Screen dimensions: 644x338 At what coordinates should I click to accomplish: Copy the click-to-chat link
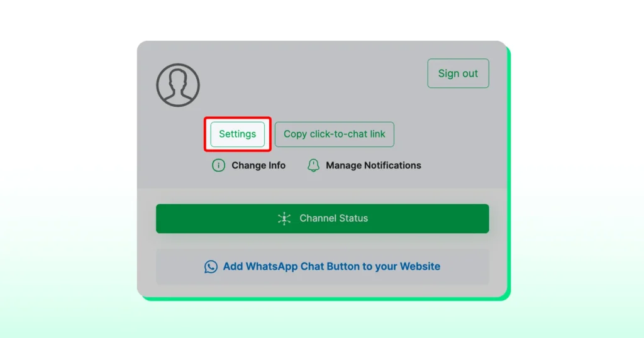[x=335, y=134]
